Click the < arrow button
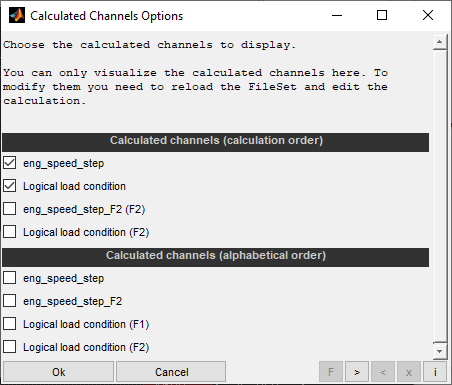Viewport: 452px width, 385px height. point(383,372)
